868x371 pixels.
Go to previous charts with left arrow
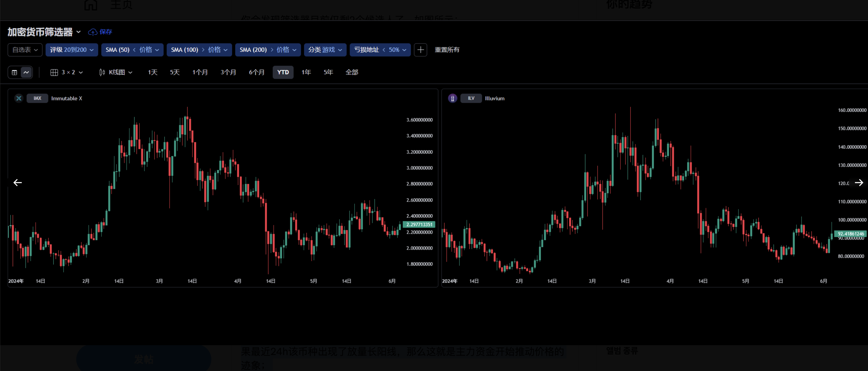(x=17, y=183)
